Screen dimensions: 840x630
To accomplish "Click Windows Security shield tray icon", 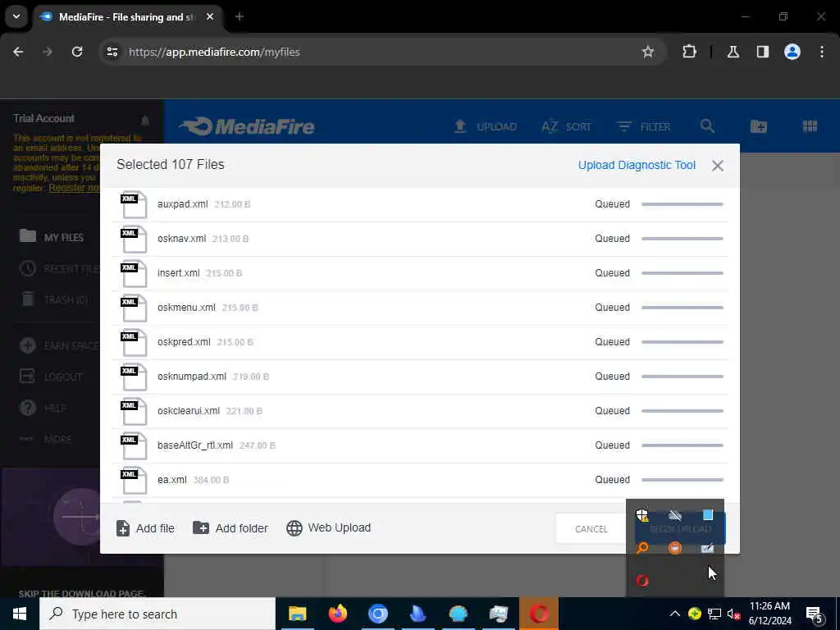I will click(x=641, y=515).
